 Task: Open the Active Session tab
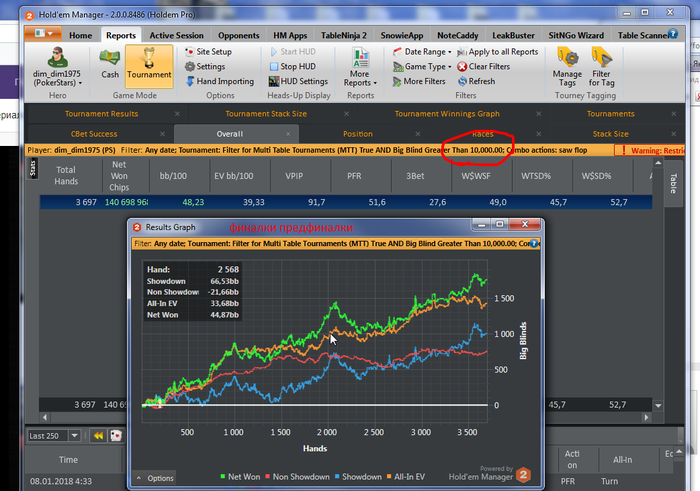tap(176, 35)
